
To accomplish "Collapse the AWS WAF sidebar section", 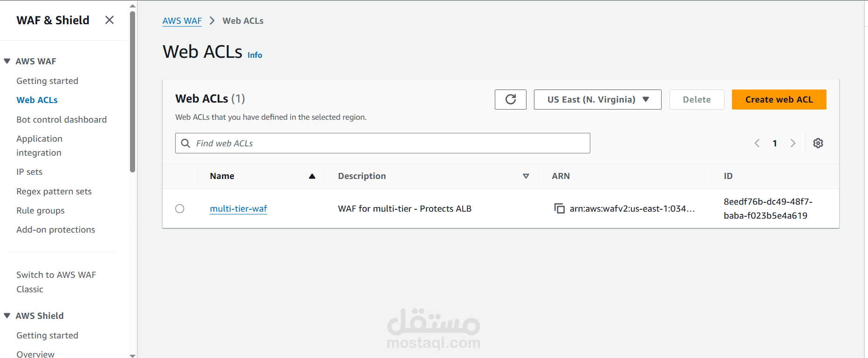I will pos(7,61).
